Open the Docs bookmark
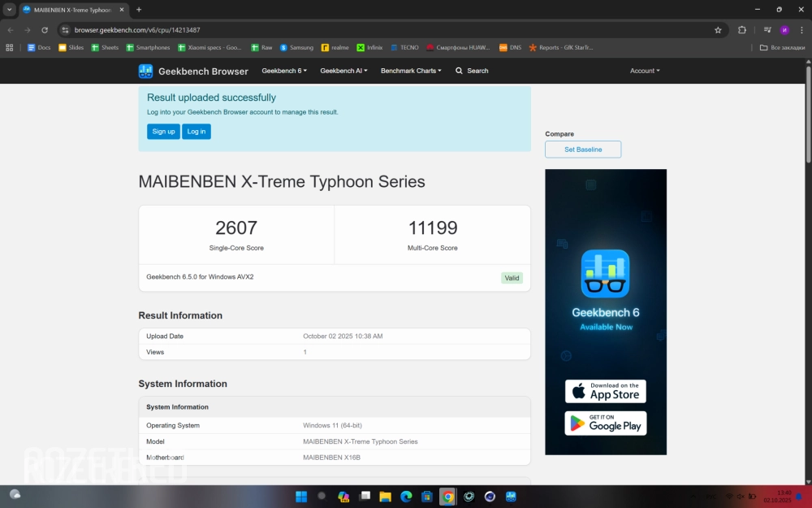 (x=38, y=47)
